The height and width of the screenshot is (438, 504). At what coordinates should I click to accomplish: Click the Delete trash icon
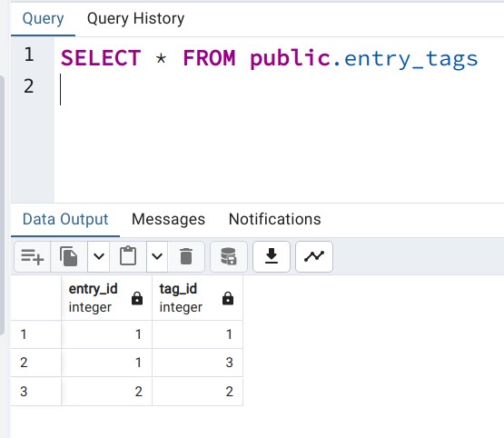point(186,256)
